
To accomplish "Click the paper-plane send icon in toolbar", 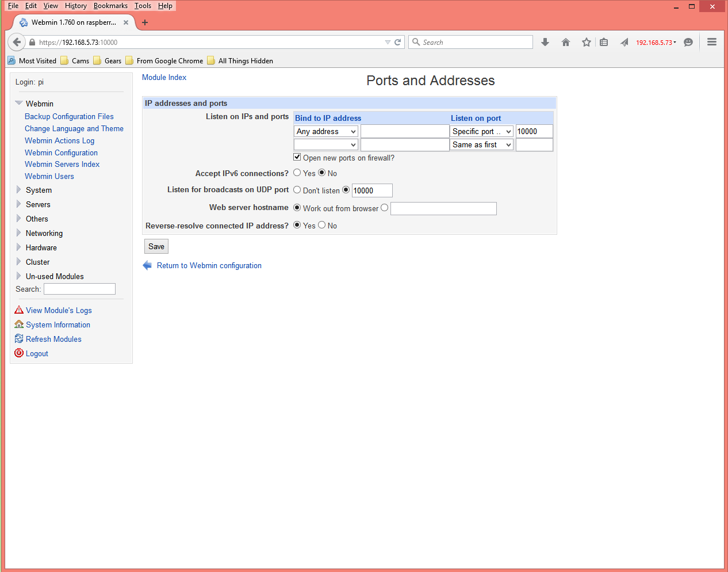I will tap(624, 42).
